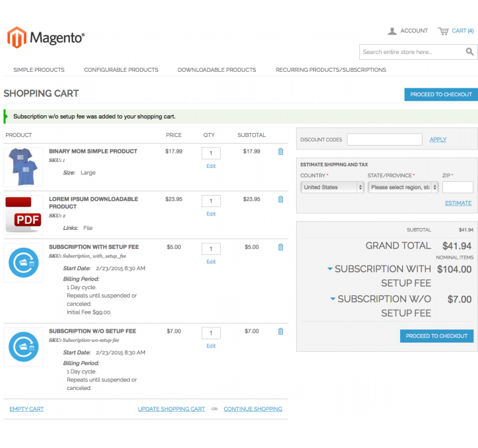Focus the Discount Codes input field

coord(384,140)
